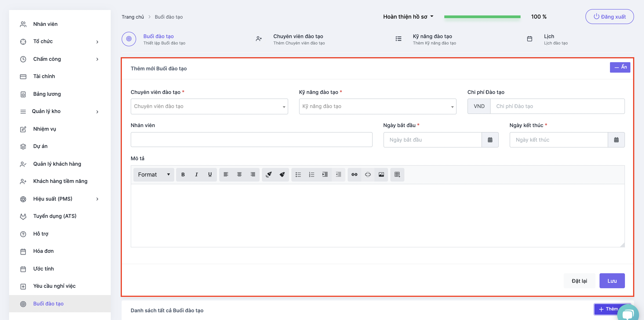644x320 pixels.
Task: Expand the Chấm công menu chevron
Action: 97,59
